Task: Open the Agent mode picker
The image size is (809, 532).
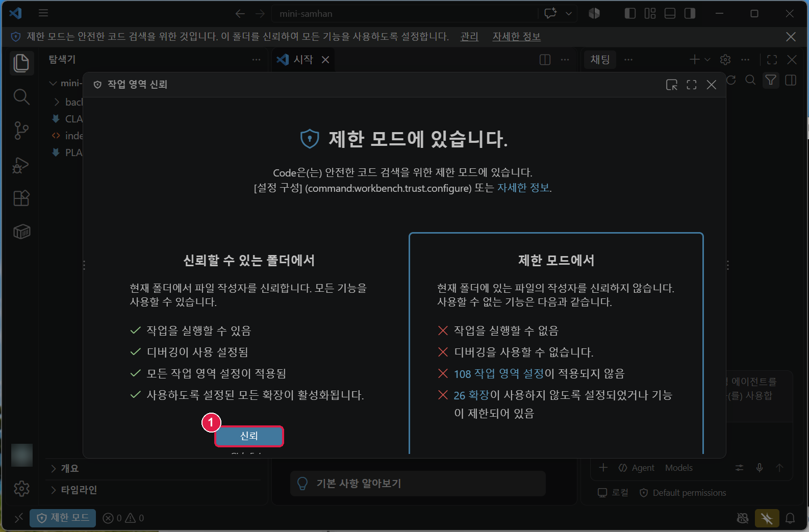Action: click(636, 468)
